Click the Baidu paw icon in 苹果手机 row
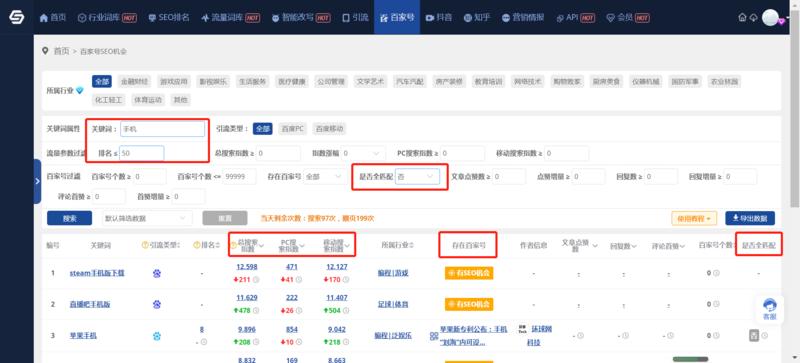The height and width of the screenshot is (363, 800). 157,336
